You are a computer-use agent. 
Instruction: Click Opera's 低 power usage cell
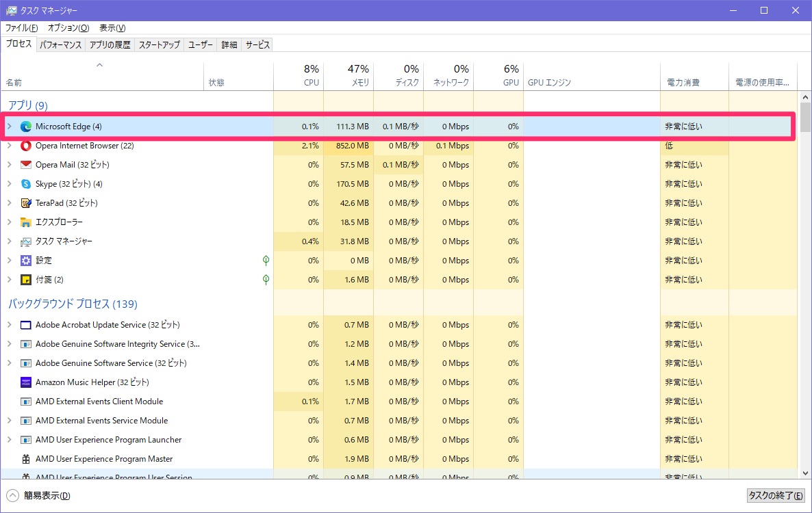pos(694,145)
